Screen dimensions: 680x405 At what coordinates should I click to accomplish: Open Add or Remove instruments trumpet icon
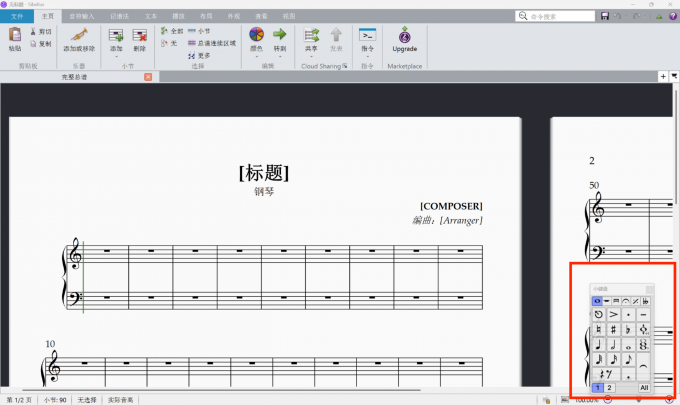pyautogui.click(x=79, y=35)
